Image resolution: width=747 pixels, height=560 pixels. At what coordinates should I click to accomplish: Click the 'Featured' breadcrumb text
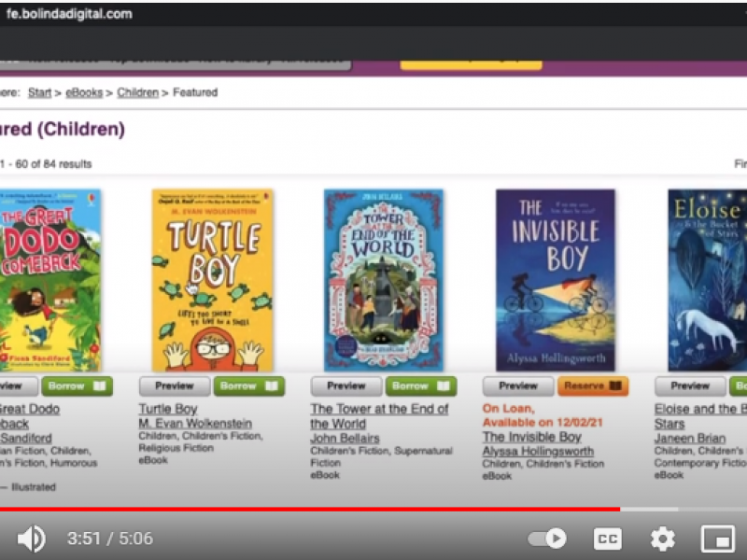coord(195,92)
